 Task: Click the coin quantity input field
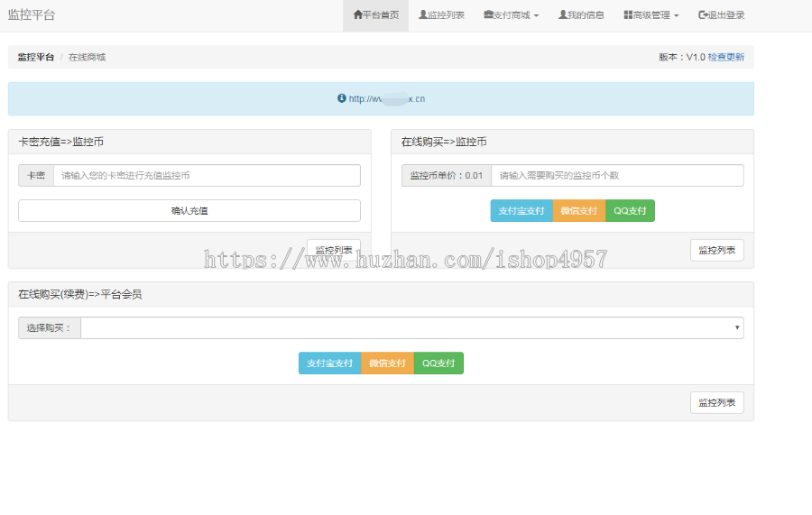click(x=617, y=176)
